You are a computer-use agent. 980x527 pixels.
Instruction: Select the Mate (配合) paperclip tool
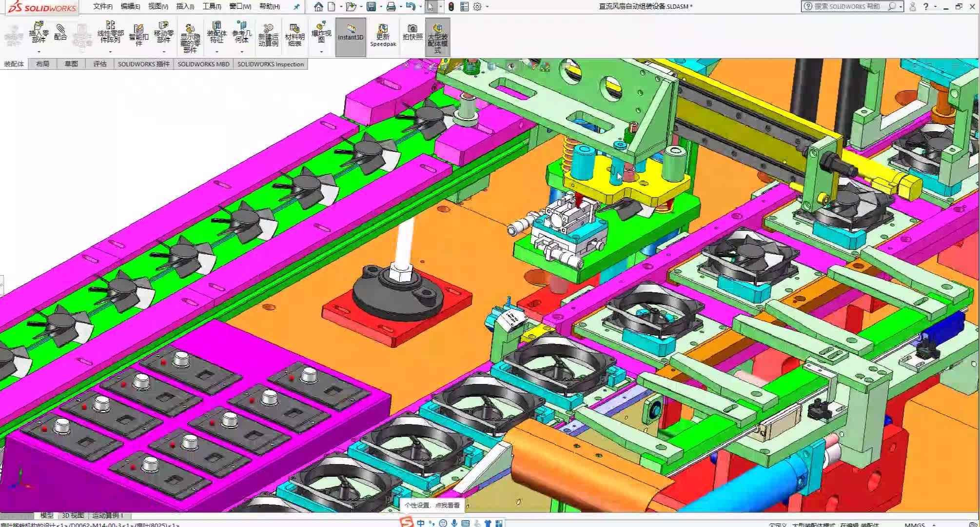point(60,32)
